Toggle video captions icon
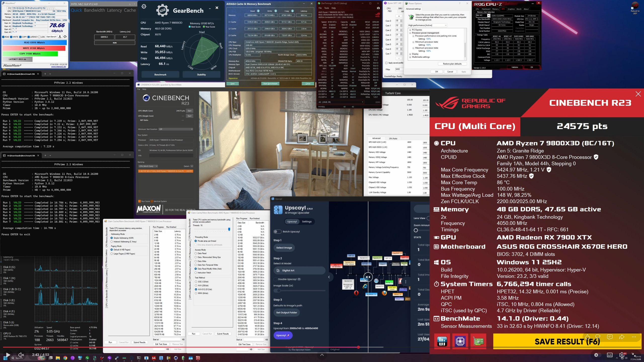Viewport: 644px width, 362px height. tap(610, 355)
